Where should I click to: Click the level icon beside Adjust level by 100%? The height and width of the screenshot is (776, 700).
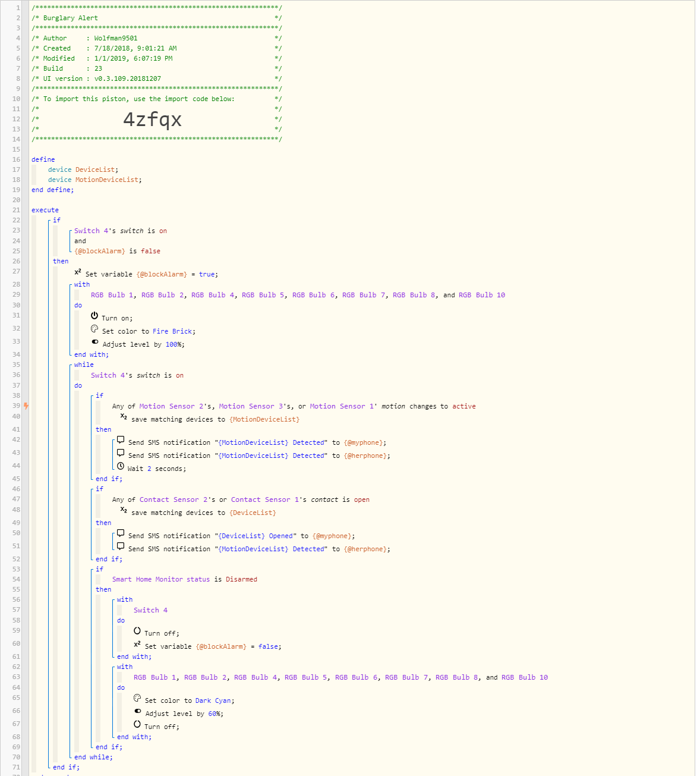95,342
